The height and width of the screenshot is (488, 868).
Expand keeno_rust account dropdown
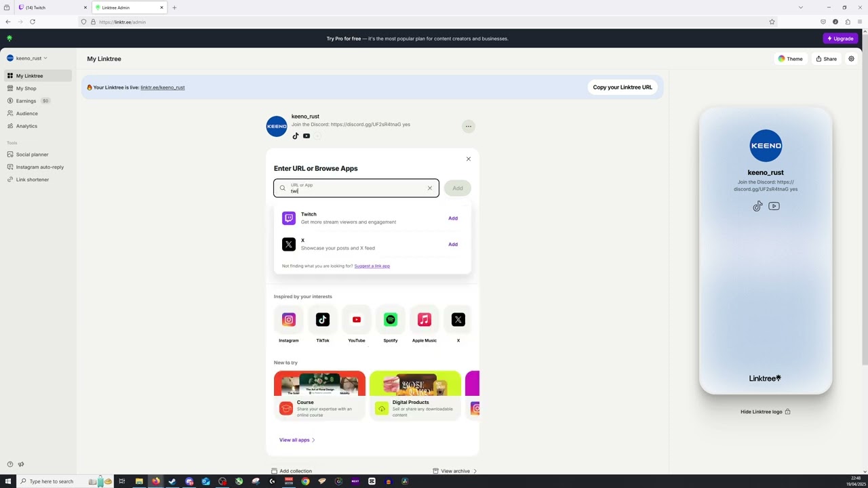click(x=27, y=58)
